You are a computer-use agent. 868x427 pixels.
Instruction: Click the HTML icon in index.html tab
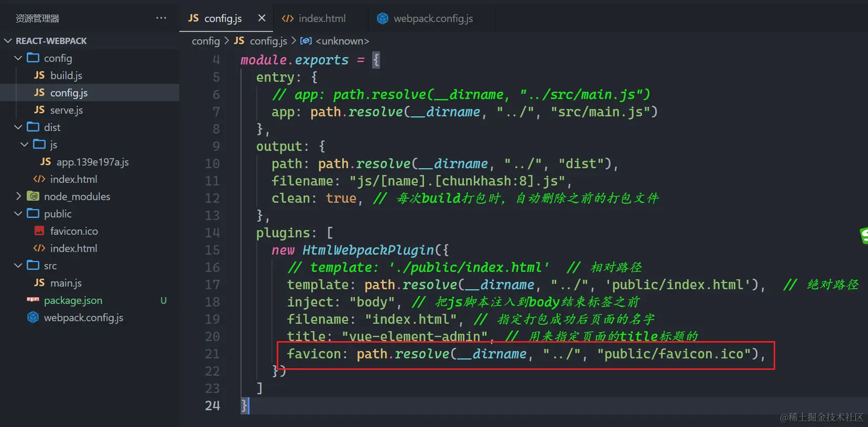pos(288,18)
